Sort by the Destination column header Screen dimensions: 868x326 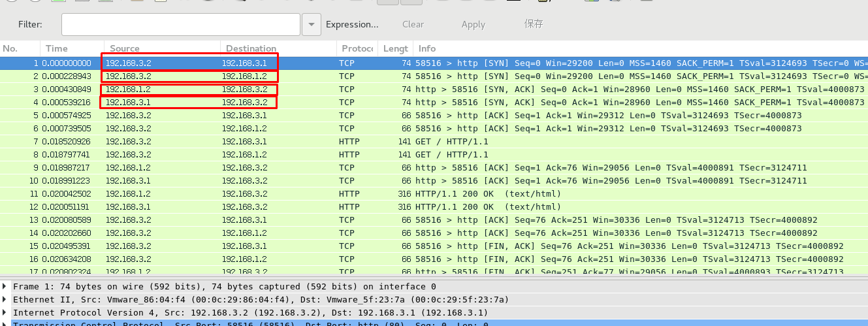(251, 48)
